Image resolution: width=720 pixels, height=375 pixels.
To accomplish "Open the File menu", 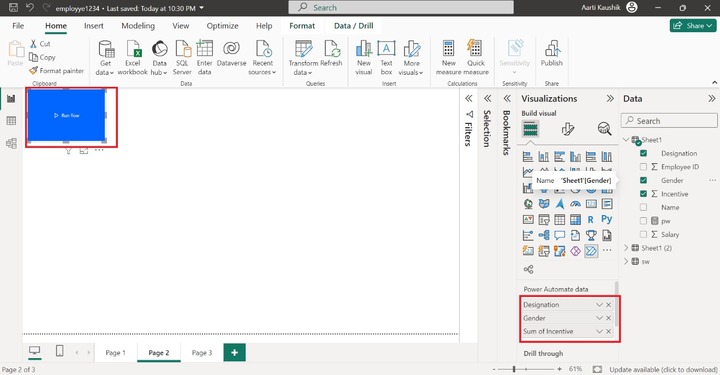I will 18,26.
